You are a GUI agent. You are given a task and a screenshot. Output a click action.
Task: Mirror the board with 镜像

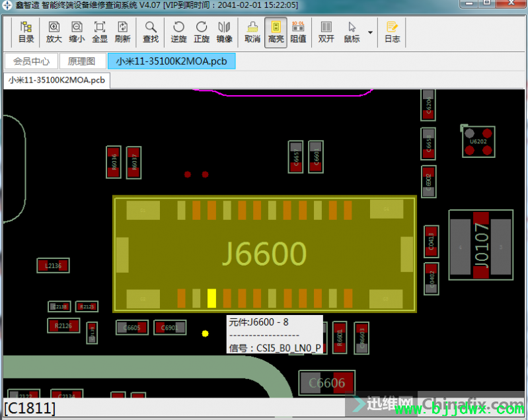tap(224, 32)
